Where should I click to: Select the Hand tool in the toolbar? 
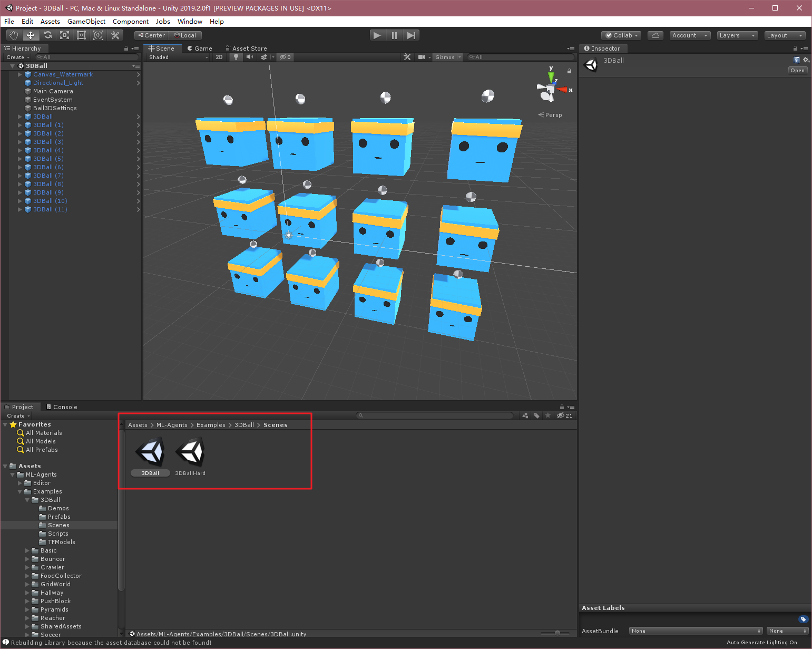(14, 35)
